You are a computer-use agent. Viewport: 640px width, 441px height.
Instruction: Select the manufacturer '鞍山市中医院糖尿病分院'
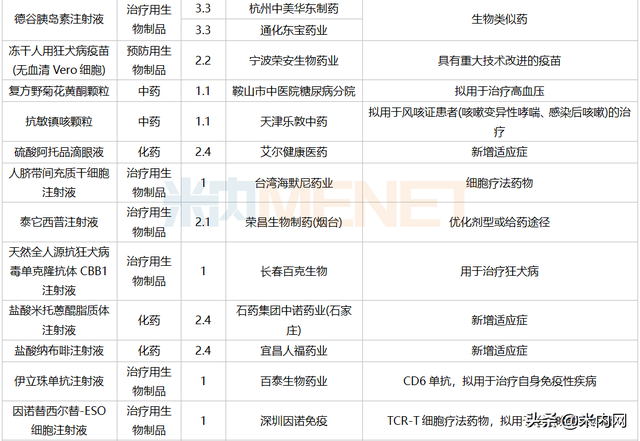pyautogui.click(x=294, y=91)
